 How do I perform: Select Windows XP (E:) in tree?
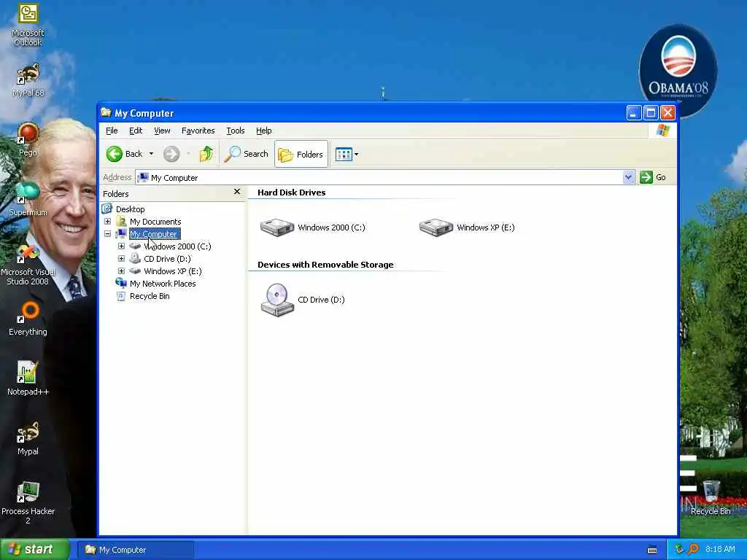pos(172,271)
